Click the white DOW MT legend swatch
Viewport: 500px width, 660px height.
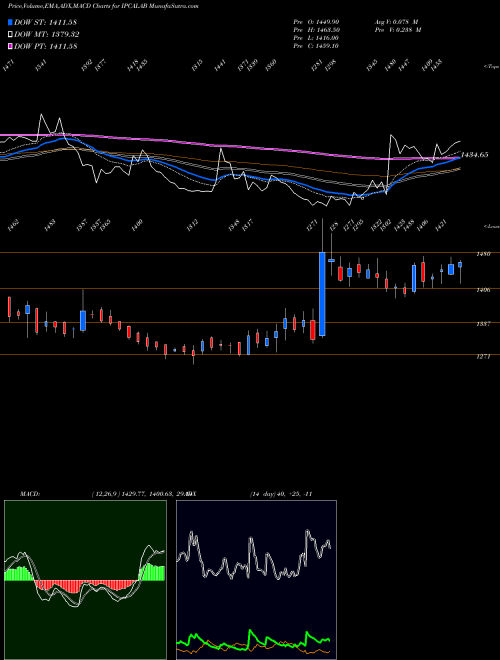[x=10, y=34]
